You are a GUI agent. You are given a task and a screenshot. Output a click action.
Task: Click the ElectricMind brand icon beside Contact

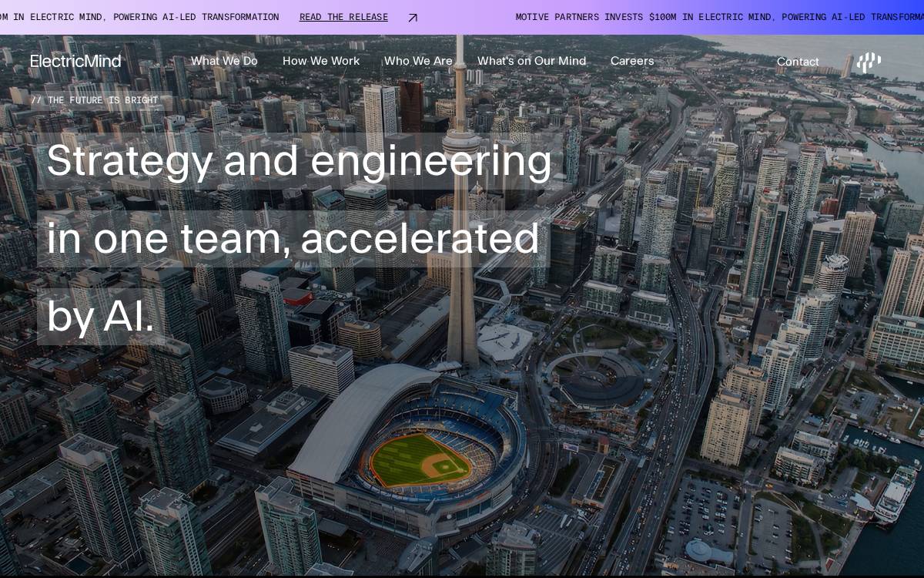click(x=869, y=62)
